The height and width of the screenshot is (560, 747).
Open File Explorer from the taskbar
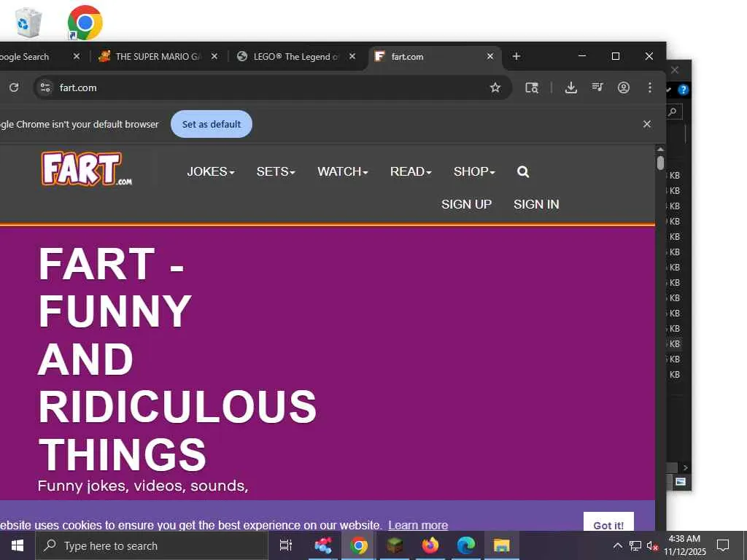[502, 545]
